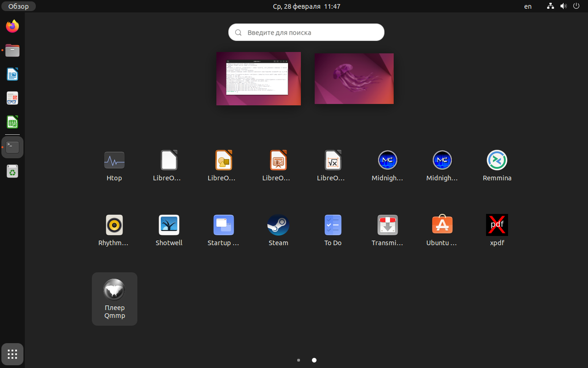Open the Trash from the dock
The height and width of the screenshot is (368, 588).
coord(12,171)
